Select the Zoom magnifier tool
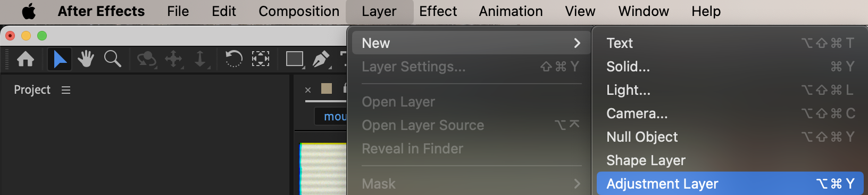Viewport: 868px width, 195px height. tap(113, 59)
